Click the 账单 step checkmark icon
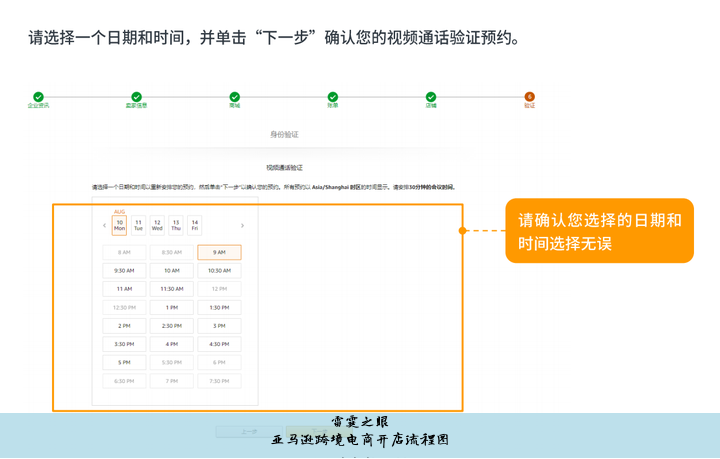Image resolution: width=720 pixels, height=459 pixels. point(332,97)
